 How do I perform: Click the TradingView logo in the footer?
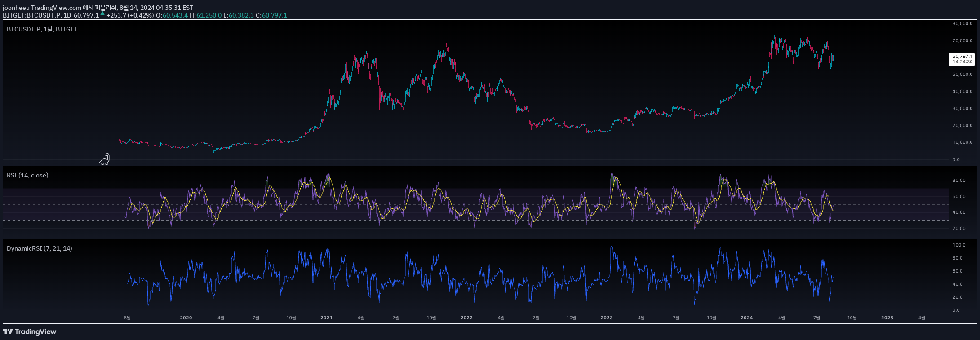pyautogui.click(x=30, y=331)
